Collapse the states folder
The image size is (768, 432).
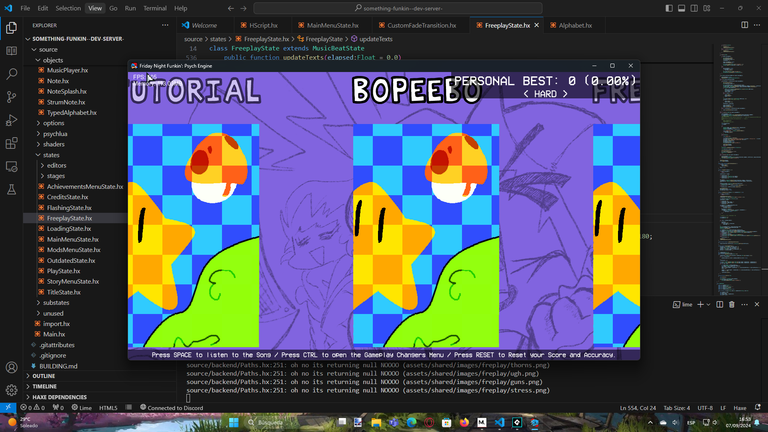(51, 155)
